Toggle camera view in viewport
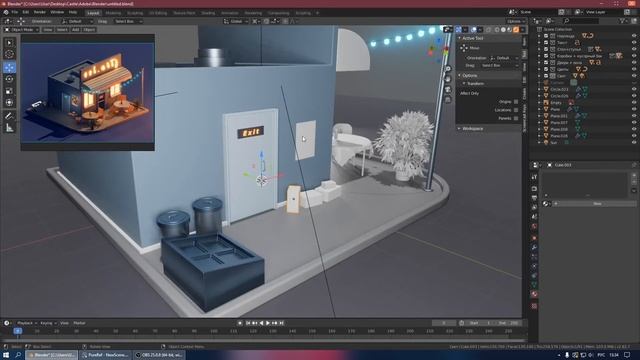640x360 pixels. tap(448, 89)
